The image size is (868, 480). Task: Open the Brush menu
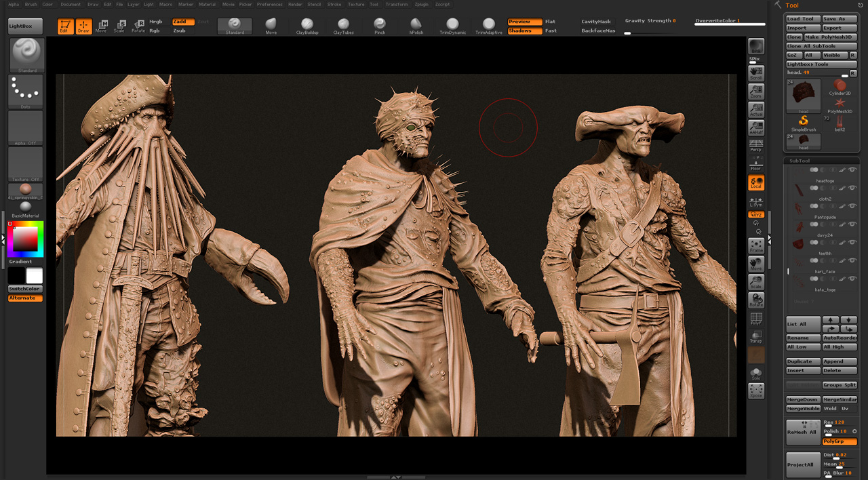[x=31, y=4]
